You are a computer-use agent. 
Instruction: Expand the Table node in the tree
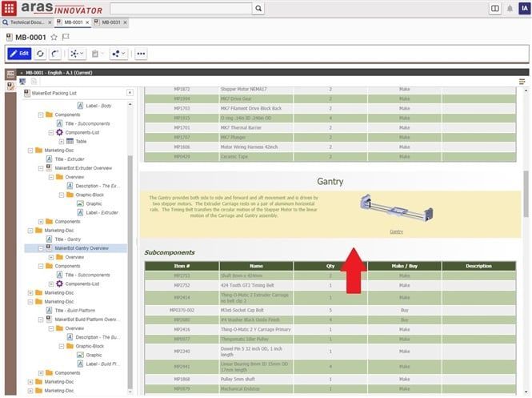tap(61, 141)
